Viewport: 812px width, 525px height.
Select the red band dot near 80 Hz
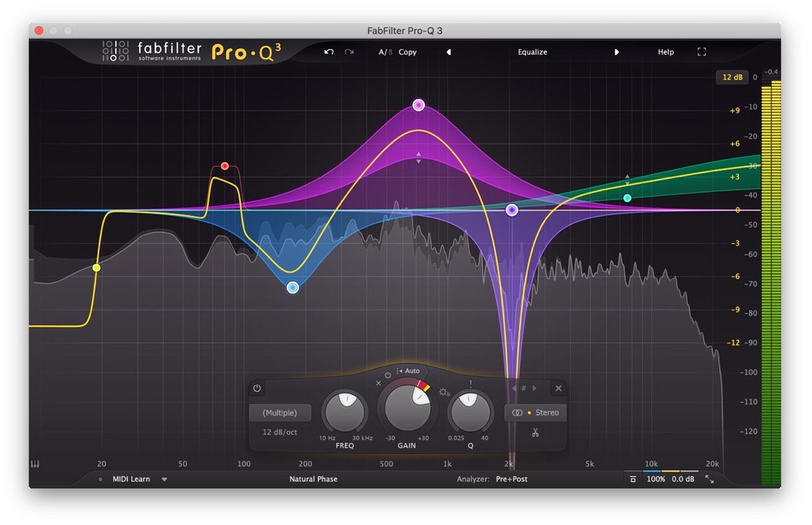click(x=225, y=166)
